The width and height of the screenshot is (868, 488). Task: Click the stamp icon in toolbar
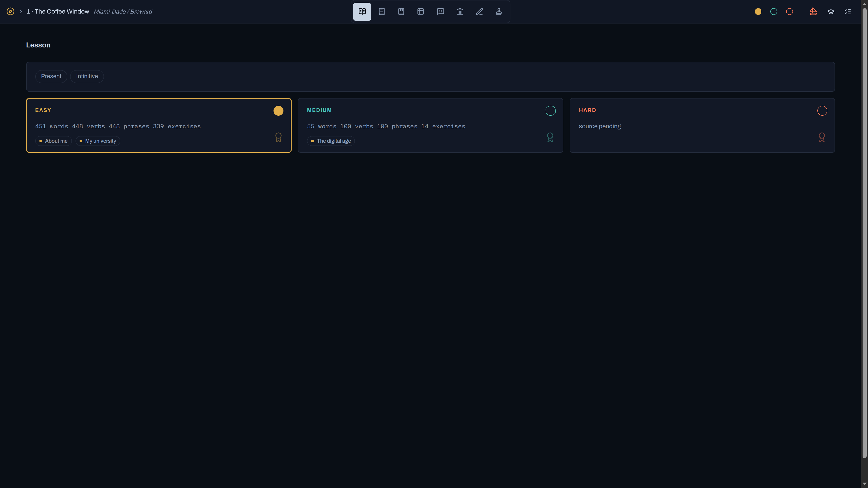[x=499, y=12]
